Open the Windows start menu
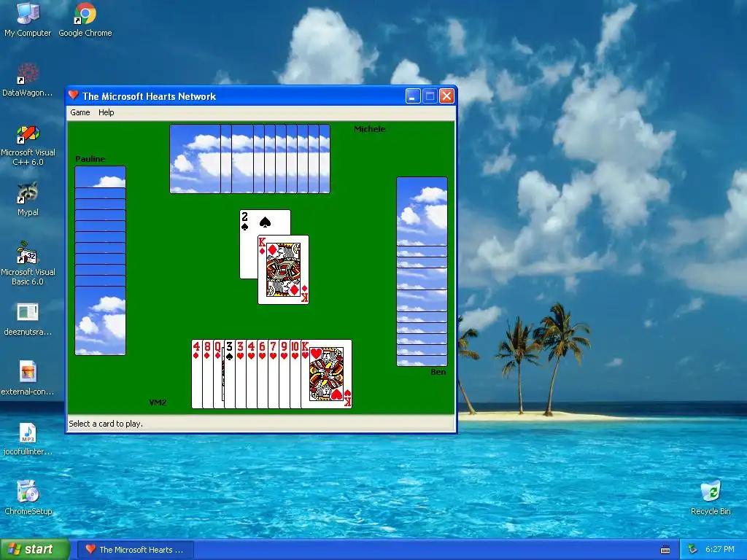 point(35,550)
